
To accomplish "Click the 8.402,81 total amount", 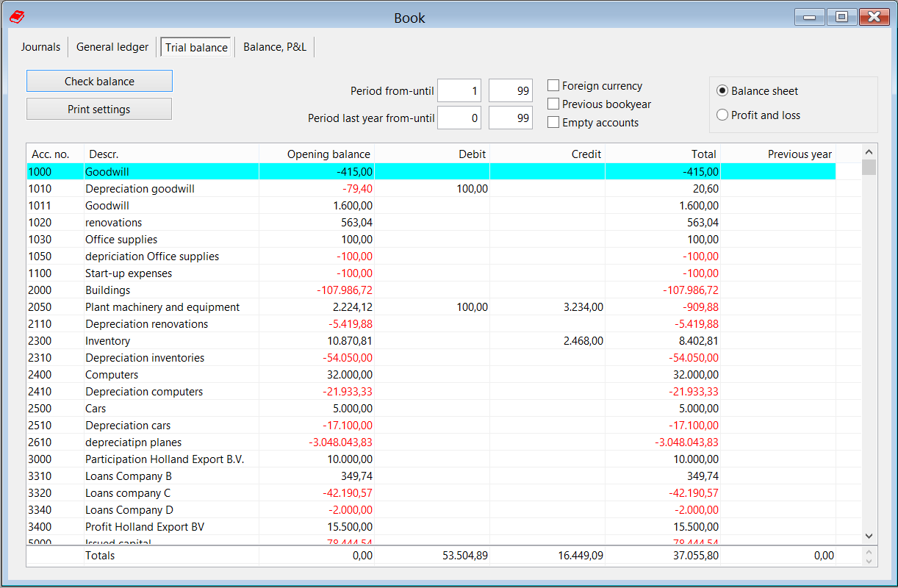I will coord(699,341).
